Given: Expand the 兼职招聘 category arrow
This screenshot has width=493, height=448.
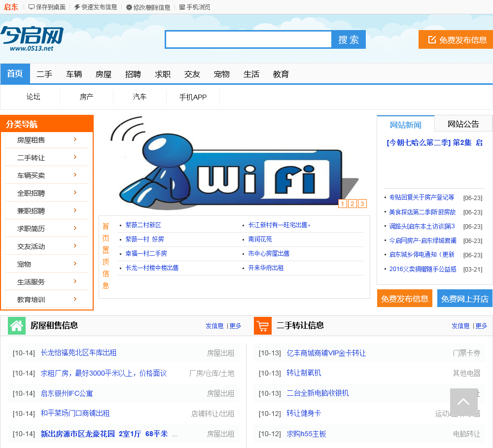Looking at the screenshot, I should click(75, 210).
